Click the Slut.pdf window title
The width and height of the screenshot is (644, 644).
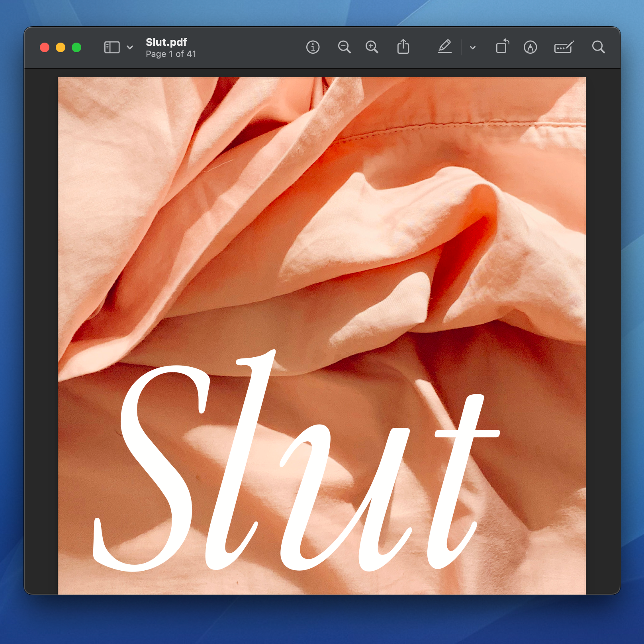pyautogui.click(x=166, y=42)
